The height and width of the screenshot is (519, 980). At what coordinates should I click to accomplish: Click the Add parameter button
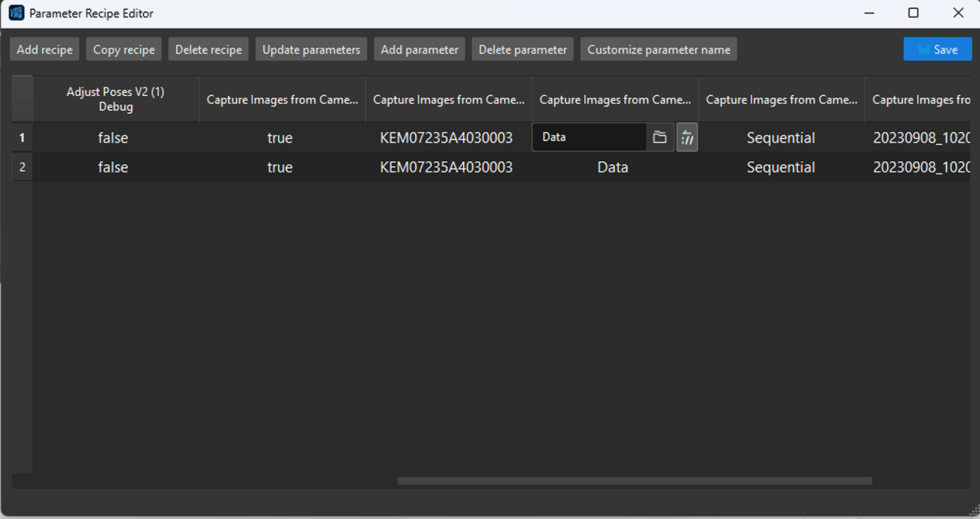pos(419,49)
